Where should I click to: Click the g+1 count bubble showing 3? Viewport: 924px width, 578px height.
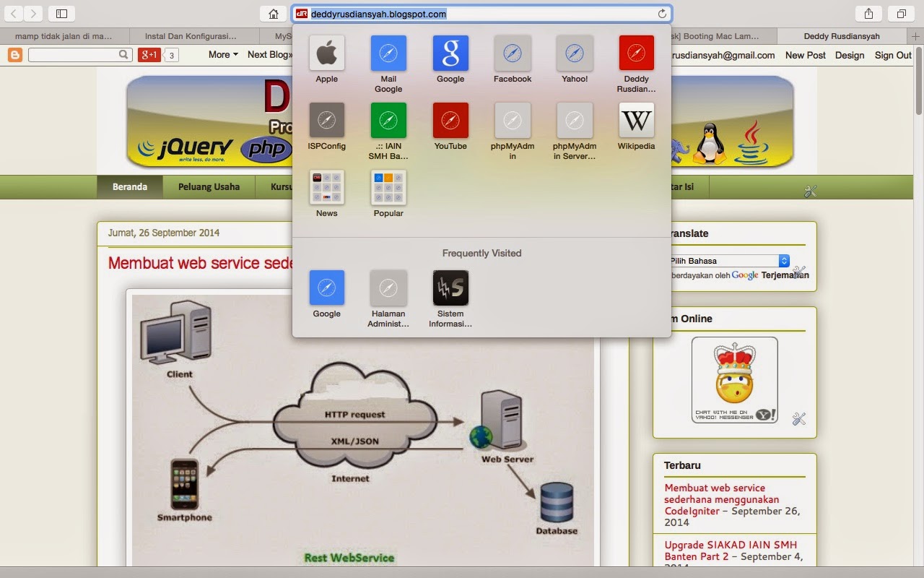pos(171,55)
